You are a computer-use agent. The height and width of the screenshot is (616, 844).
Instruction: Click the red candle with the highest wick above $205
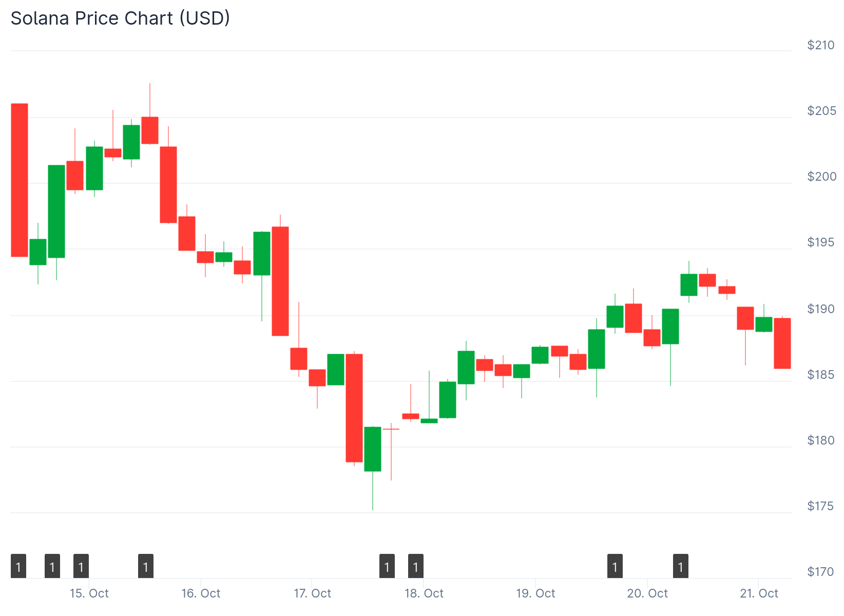pyautogui.click(x=150, y=130)
